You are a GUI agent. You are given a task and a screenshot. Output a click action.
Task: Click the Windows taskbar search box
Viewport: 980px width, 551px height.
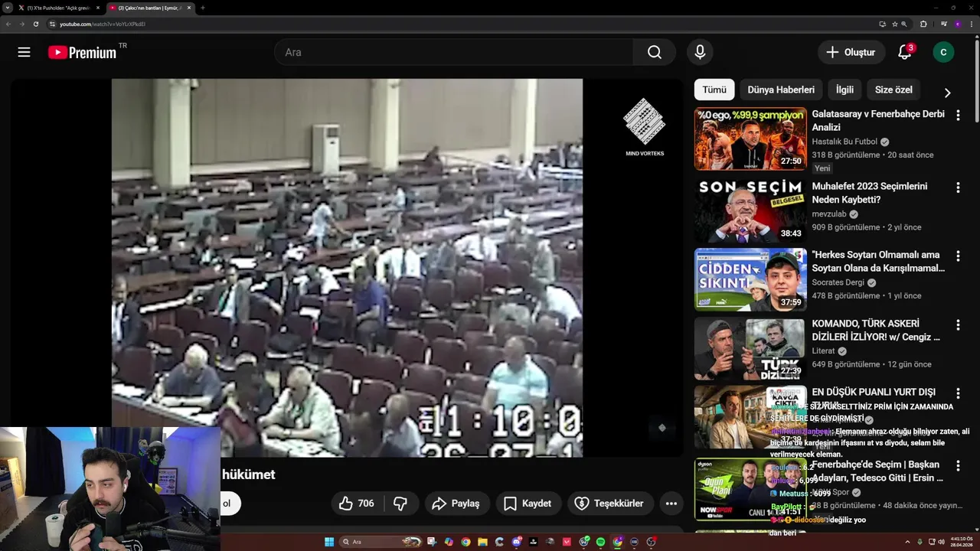381,542
